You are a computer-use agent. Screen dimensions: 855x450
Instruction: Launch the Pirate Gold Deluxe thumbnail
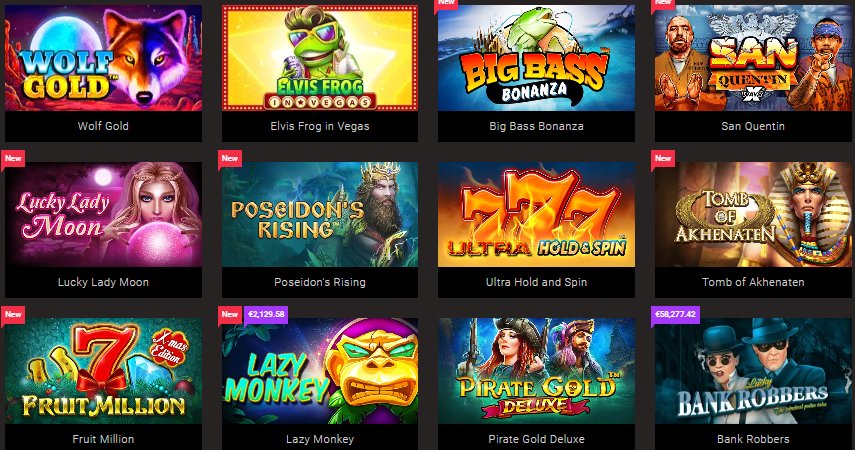pos(537,371)
